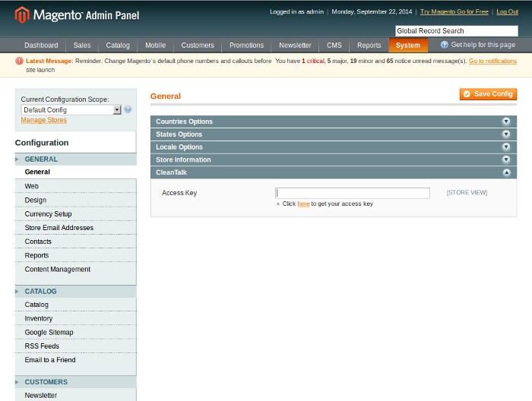This screenshot has width=532, height=401.
Task: Click the Store Information header text
Action: [x=183, y=159]
